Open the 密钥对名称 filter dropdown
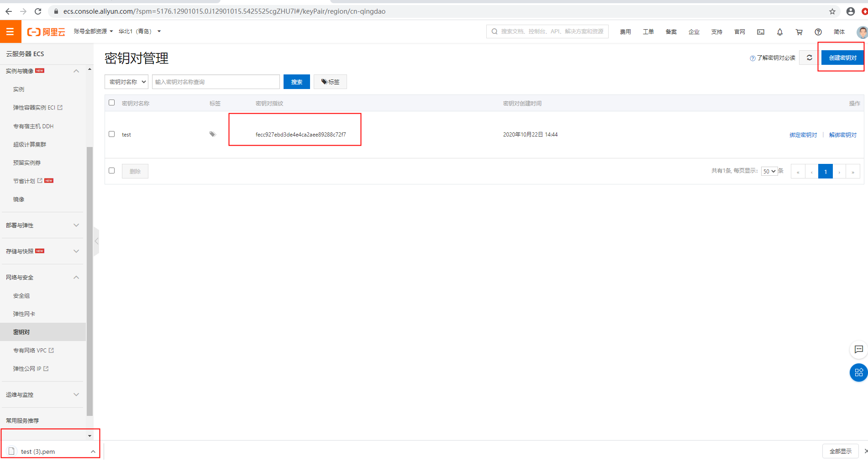This screenshot has height=462, width=868. click(126, 82)
